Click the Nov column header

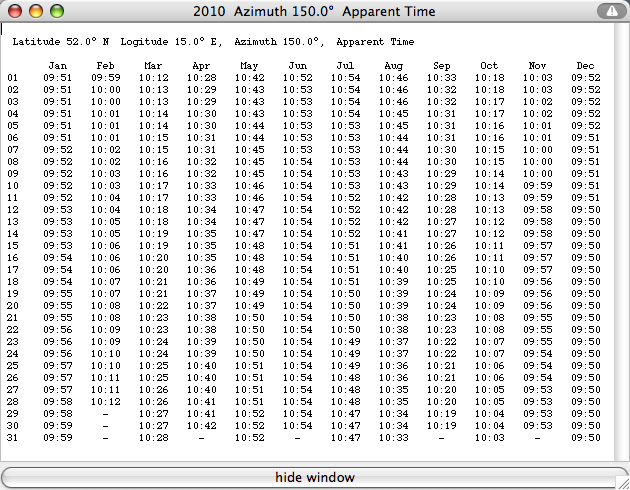[x=538, y=66]
